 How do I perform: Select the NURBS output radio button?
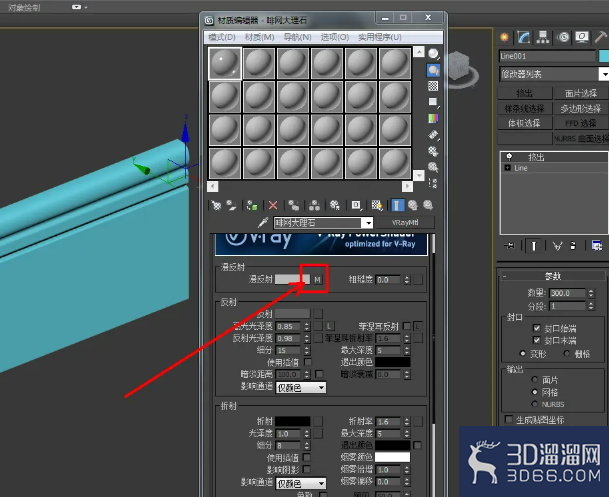click(x=535, y=404)
